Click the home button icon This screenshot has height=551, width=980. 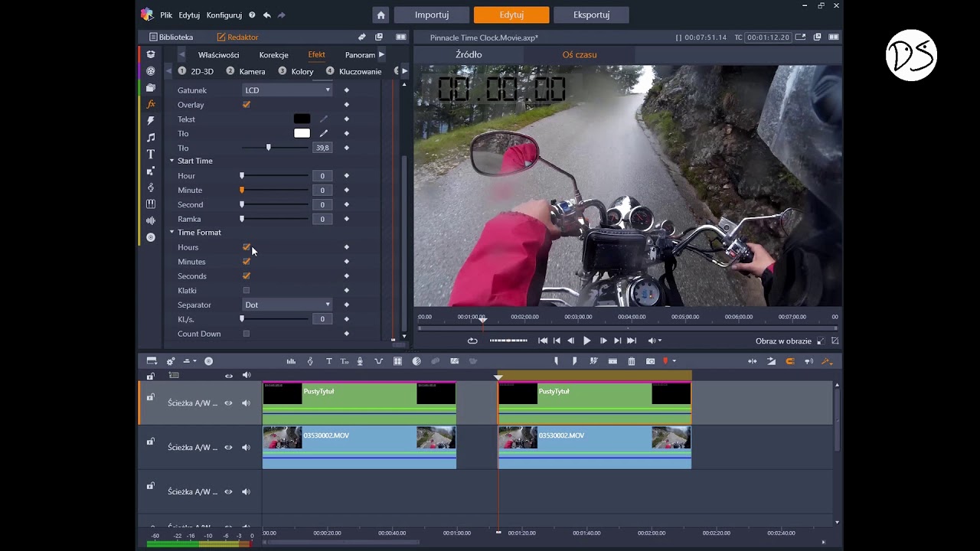381,15
